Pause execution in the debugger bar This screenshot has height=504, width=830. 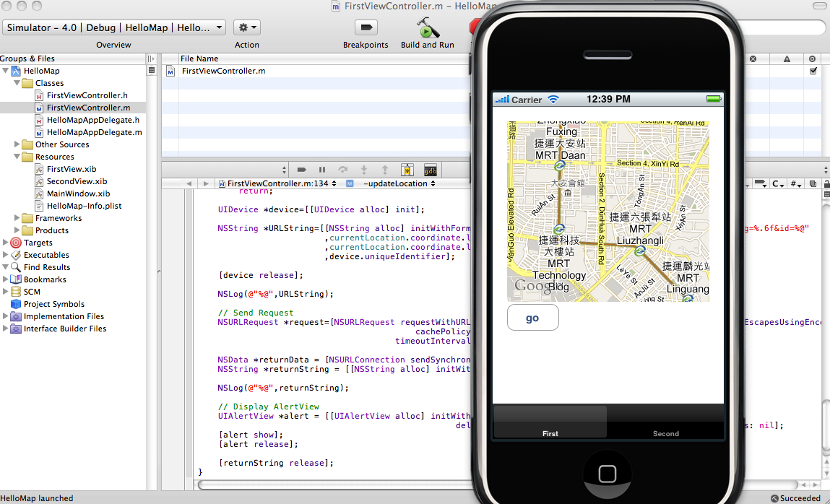(322, 170)
